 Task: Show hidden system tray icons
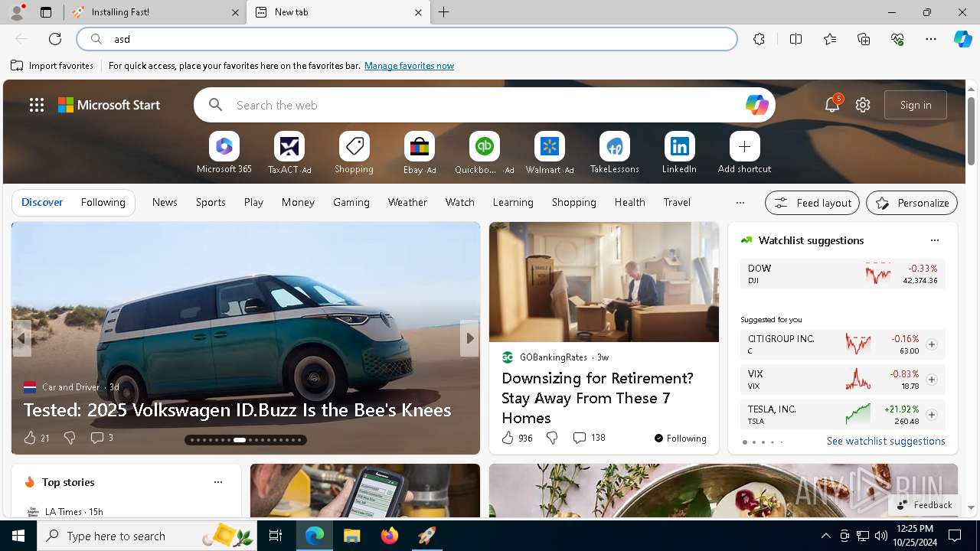[825, 536]
